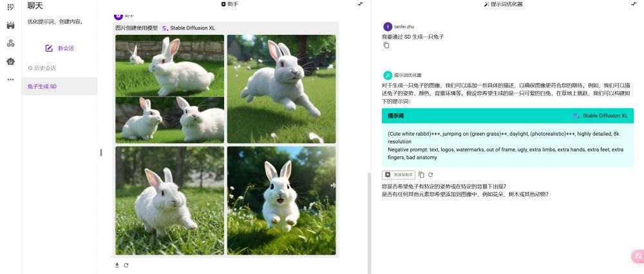Viewport: 644px width, 274px height.
Task: Open the bottom-left rabbit on grass image
Action: 169,201
